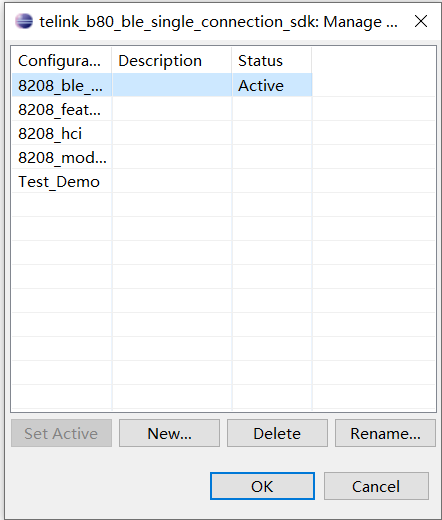This screenshot has height=520, width=442.
Task: Create a configuration with New...
Action: tap(169, 433)
